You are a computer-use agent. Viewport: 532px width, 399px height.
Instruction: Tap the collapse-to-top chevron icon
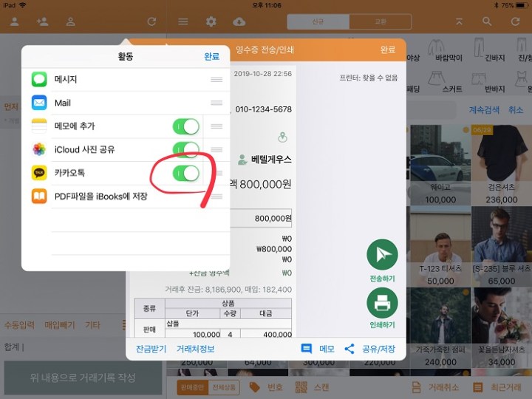(460, 21)
